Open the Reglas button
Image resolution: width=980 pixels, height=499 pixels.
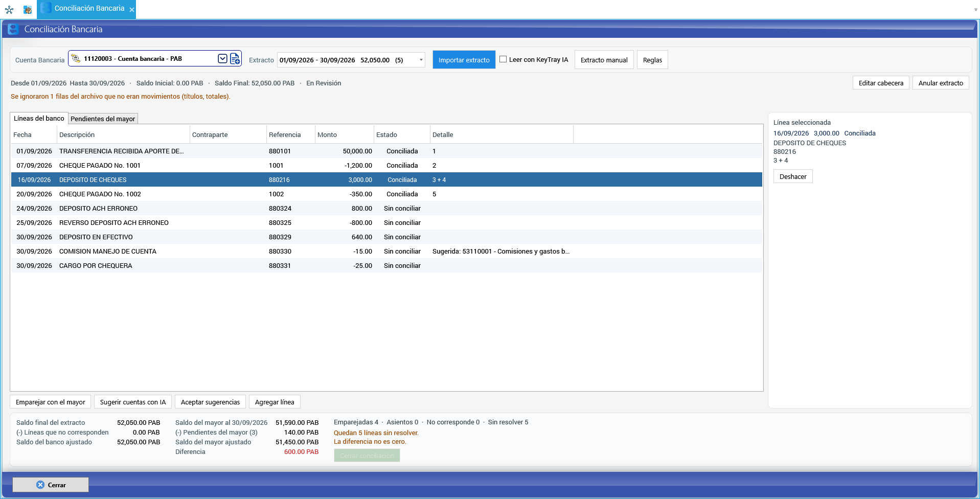tap(652, 60)
